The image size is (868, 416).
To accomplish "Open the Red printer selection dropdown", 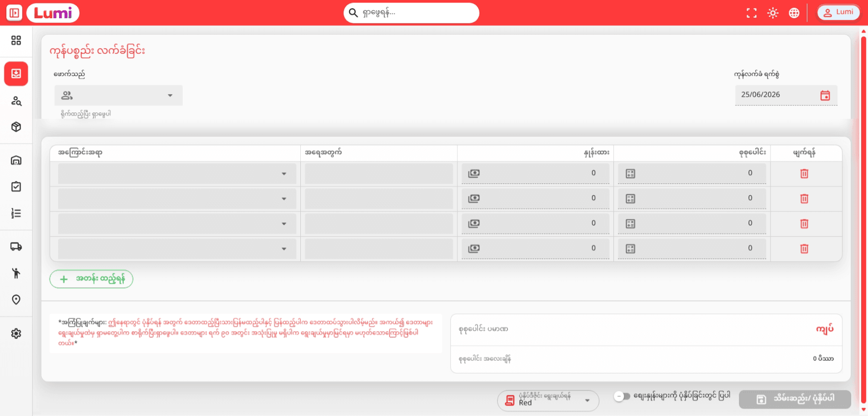I will pyautogui.click(x=548, y=400).
